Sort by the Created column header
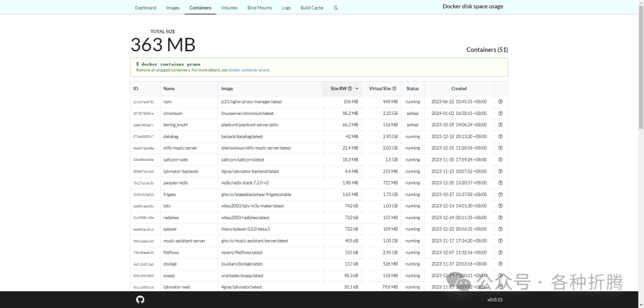The height and width of the screenshot is (308, 644). click(459, 89)
